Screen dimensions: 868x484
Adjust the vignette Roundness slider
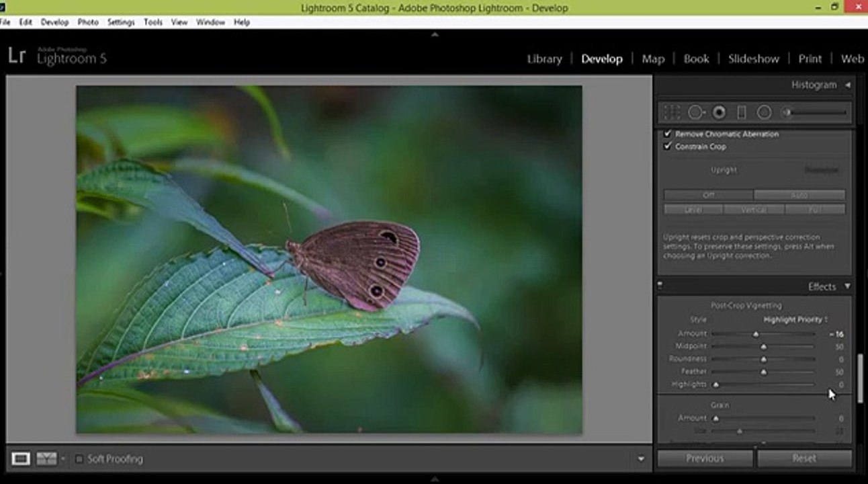coord(763,359)
